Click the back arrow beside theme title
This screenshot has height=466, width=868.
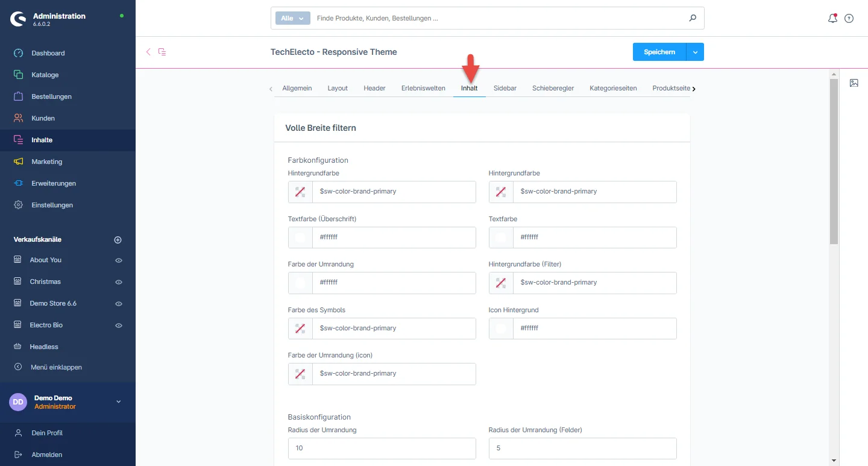pos(148,52)
